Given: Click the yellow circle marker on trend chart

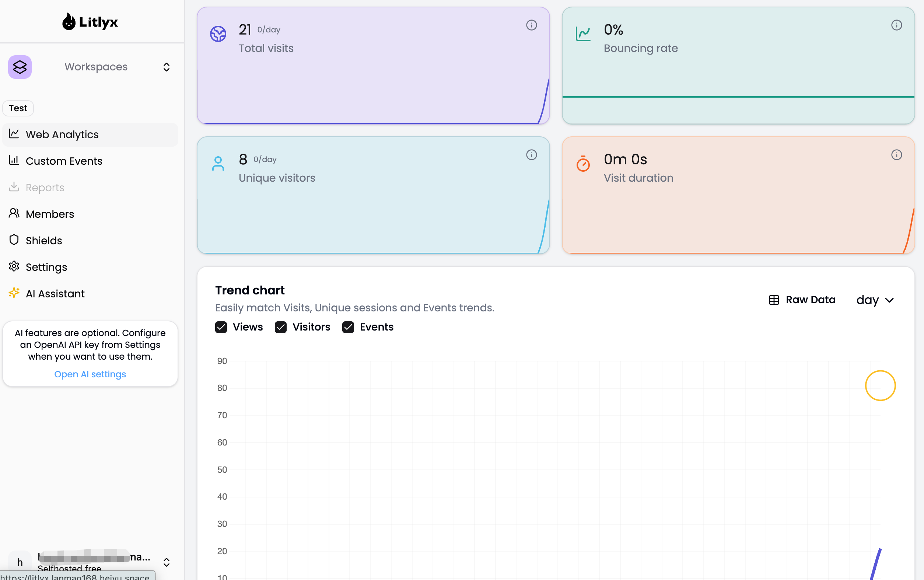Looking at the screenshot, I should coord(880,385).
